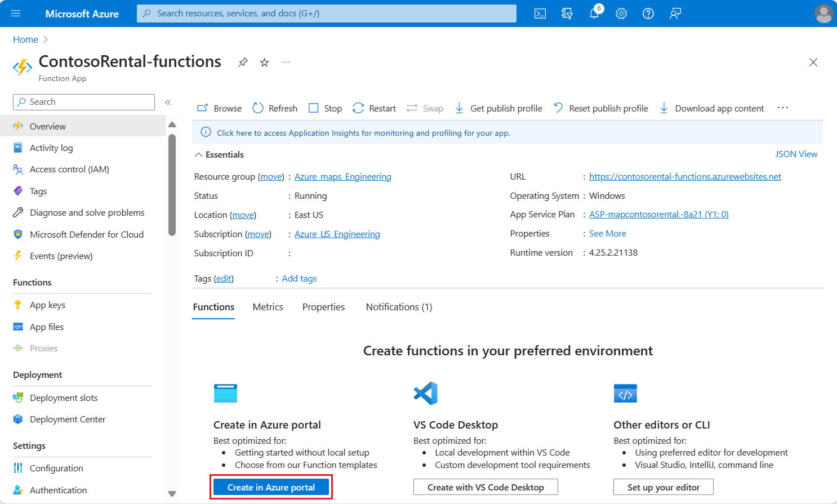Collapse the left navigation menu
The height and width of the screenshot is (504, 837).
(168, 102)
